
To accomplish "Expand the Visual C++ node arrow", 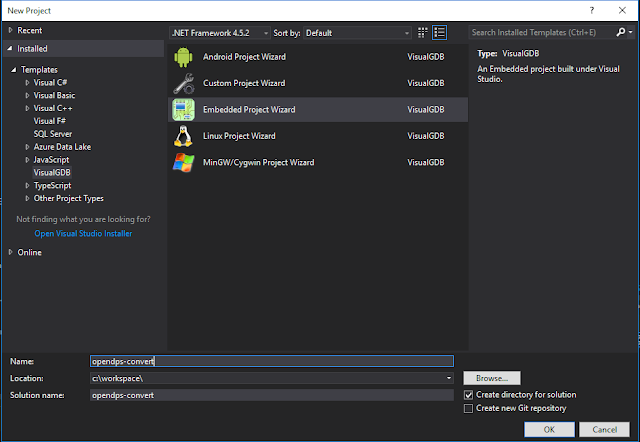I will (x=27, y=108).
